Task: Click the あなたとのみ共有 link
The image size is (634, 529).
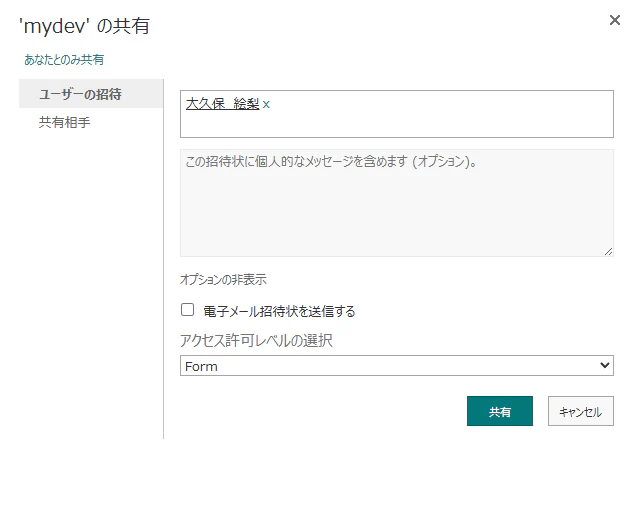Action: pos(64,60)
